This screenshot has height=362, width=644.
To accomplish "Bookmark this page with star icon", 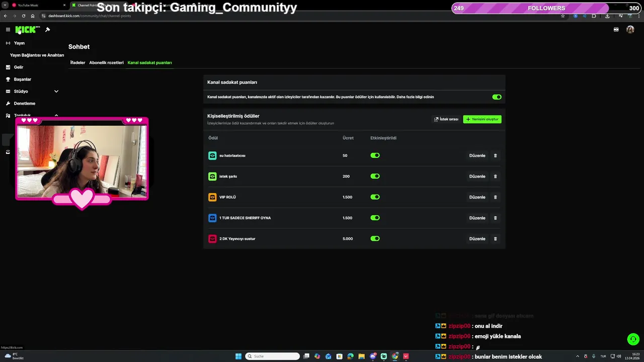I will 562,16.
